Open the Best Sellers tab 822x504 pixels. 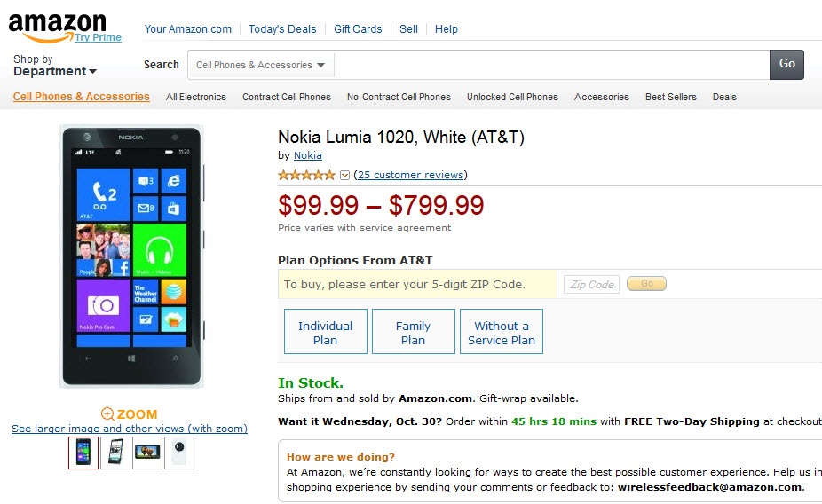[670, 97]
